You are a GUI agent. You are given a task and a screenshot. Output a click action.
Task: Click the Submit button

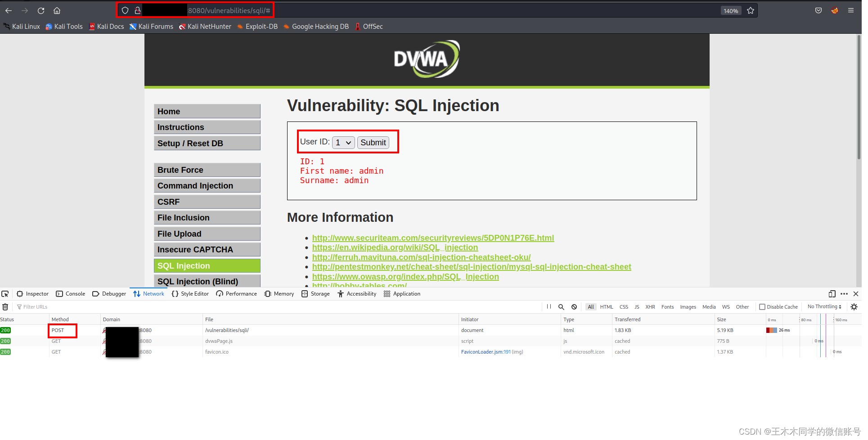click(373, 143)
